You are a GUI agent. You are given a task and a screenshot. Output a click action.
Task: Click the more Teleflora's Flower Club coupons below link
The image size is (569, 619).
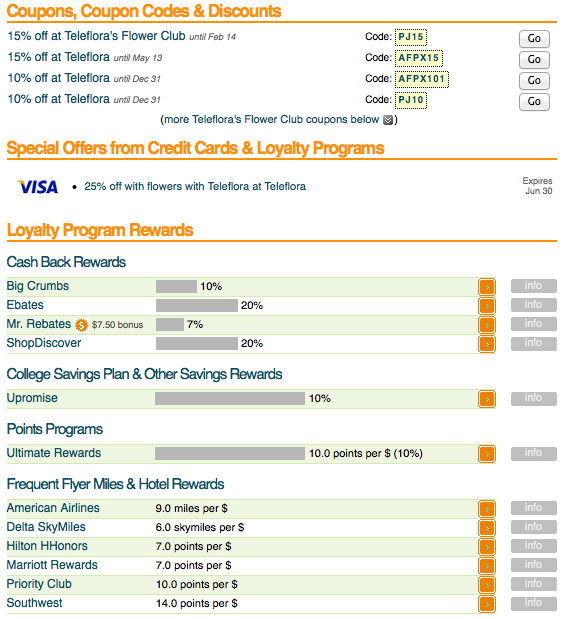(272, 120)
